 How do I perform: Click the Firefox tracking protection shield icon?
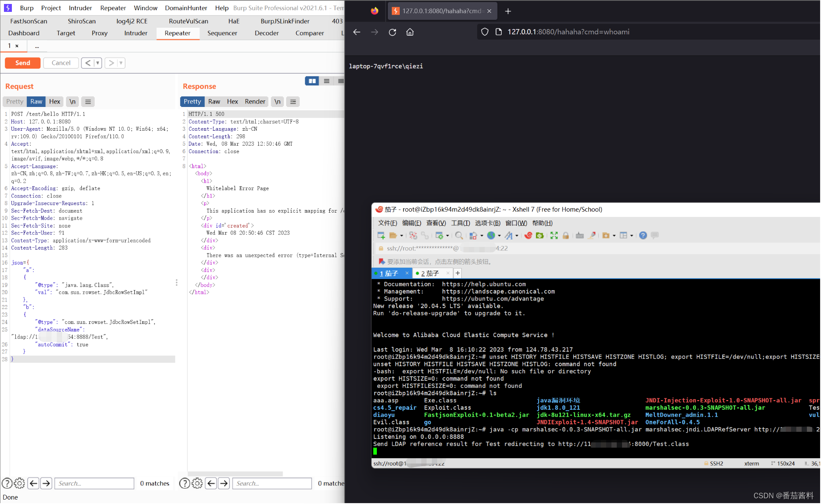point(485,32)
